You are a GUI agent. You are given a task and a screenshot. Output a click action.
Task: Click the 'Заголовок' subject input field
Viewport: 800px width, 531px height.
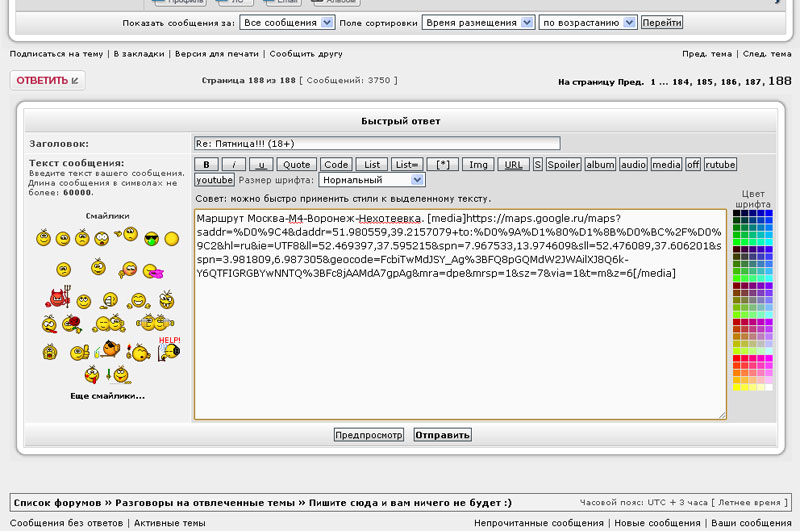(x=377, y=144)
